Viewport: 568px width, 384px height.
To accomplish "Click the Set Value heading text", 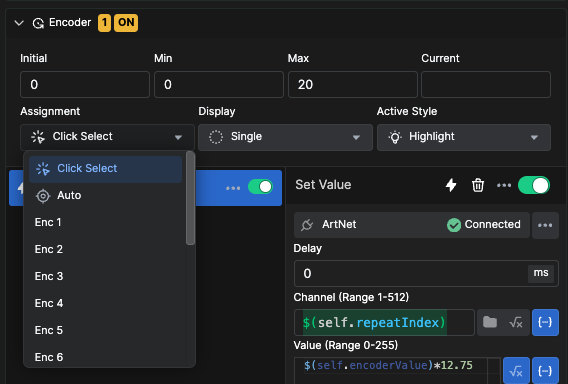I will (323, 185).
